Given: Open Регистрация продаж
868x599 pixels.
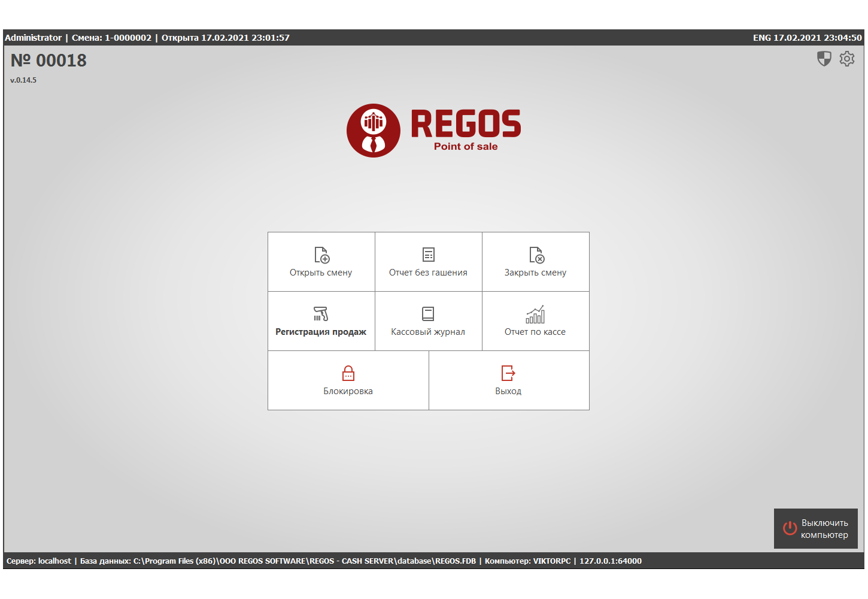Looking at the screenshot, I should tap(321, 321).
